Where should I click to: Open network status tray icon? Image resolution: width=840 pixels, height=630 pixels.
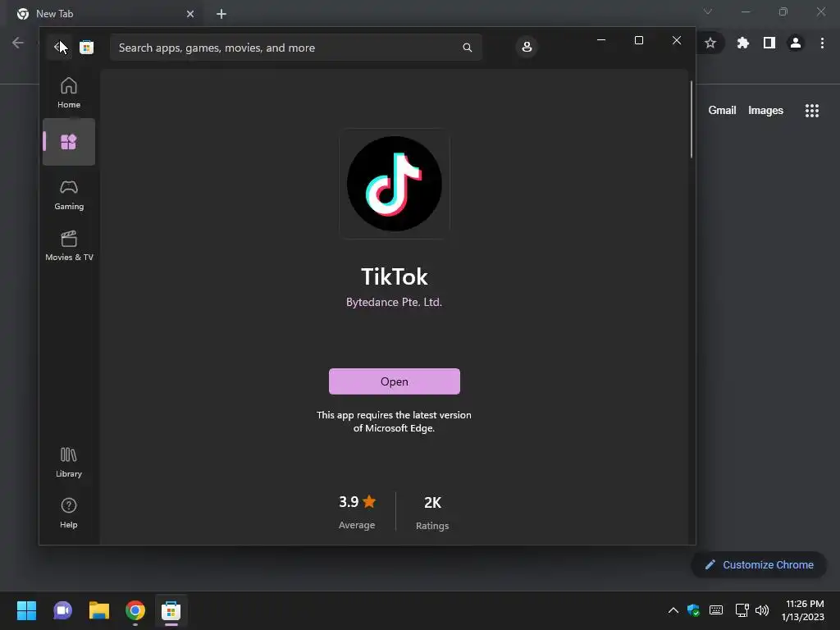click(x=742, y=610)
